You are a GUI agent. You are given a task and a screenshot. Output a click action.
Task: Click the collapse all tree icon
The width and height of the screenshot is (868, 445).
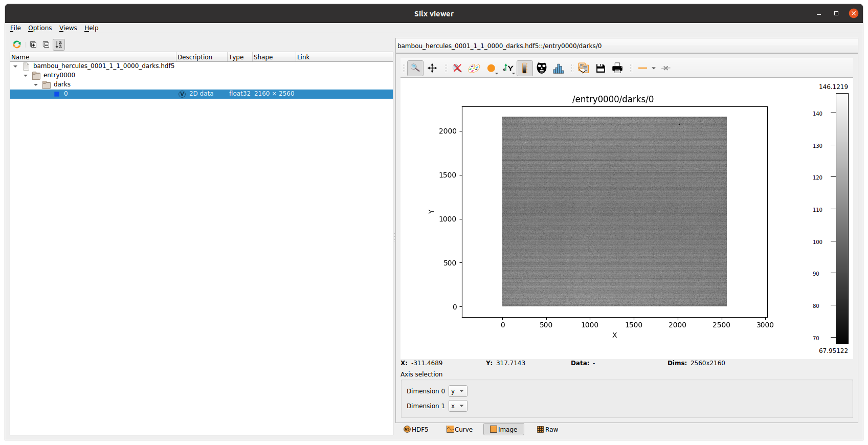click(46, 44)
